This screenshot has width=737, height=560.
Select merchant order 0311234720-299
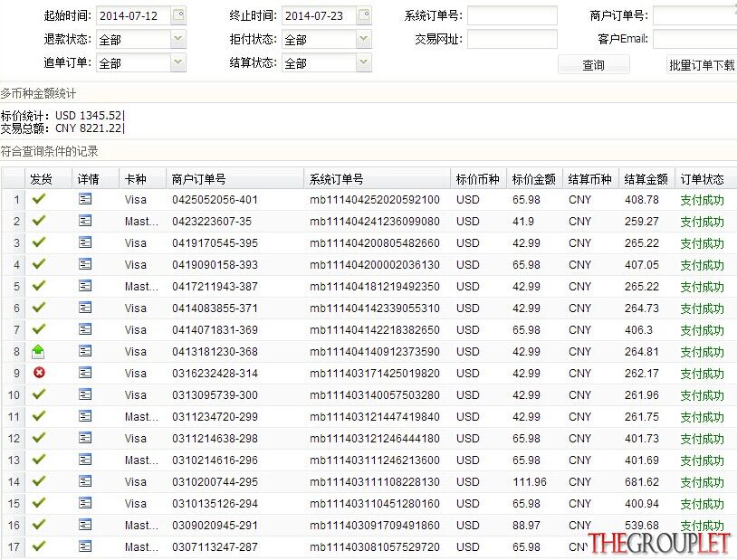[x=215, y=417]
